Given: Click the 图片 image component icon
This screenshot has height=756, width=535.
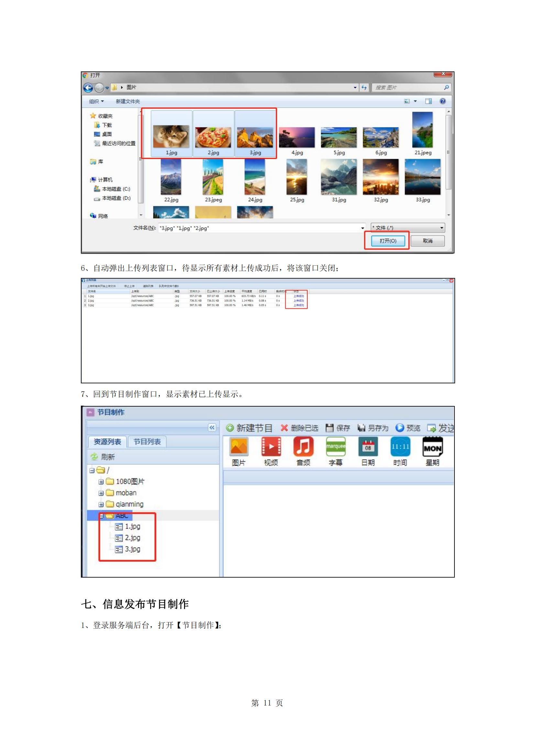Looking at the screenshot, I should [x=238, y=447].
